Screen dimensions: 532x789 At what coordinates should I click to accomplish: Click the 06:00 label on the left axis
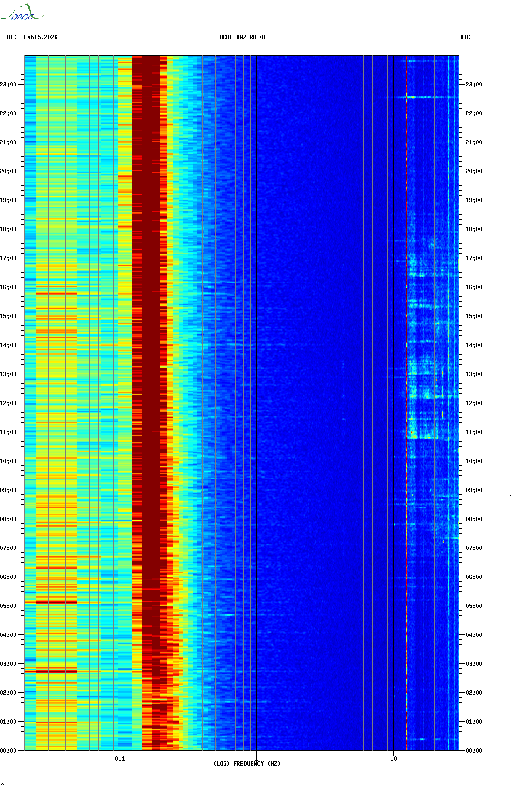coord(8,577)
